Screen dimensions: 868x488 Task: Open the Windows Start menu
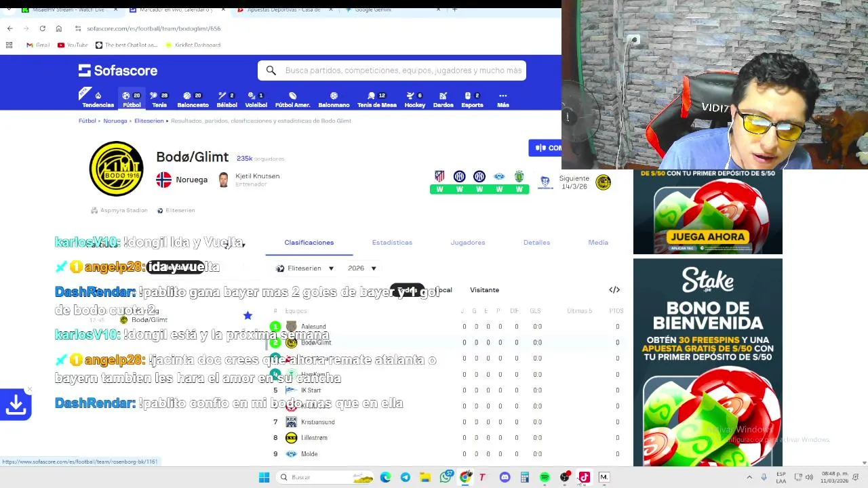[264, 477]
